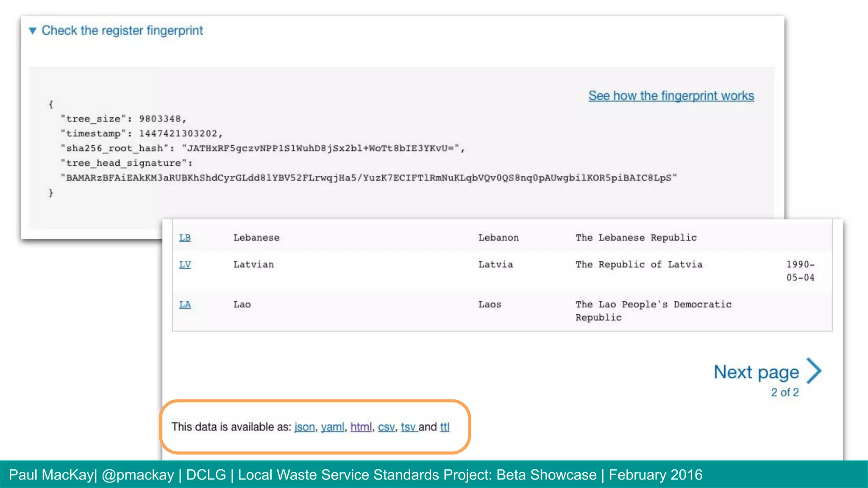Click the tree_head_signature value string
This screenshot has width=868, height=488.
pyautogui.click(x=369, y=178)
